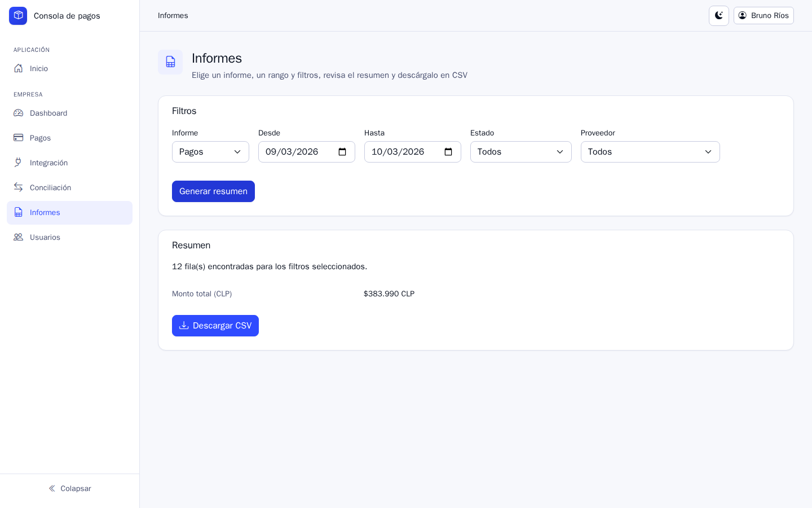Image resolution: width=812 pixels, height=508 pixels.
Task: Collapse the sidebar with Colapsar
Action: [x=70, y=488]
